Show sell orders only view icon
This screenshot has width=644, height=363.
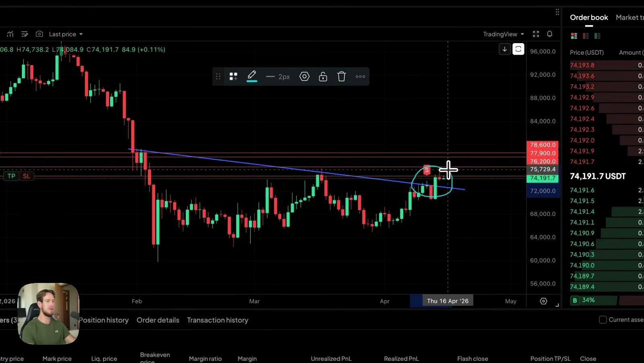pyautogui.click(x=586, y=36)
